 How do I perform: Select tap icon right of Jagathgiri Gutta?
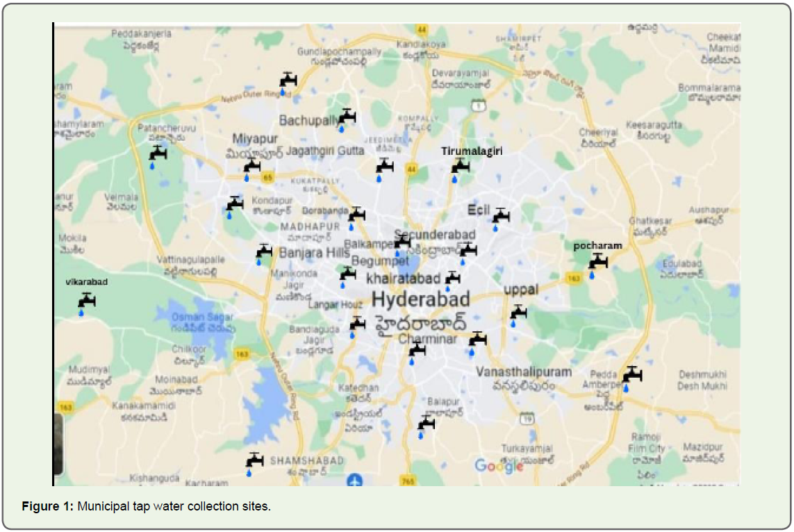click(384, 169)
